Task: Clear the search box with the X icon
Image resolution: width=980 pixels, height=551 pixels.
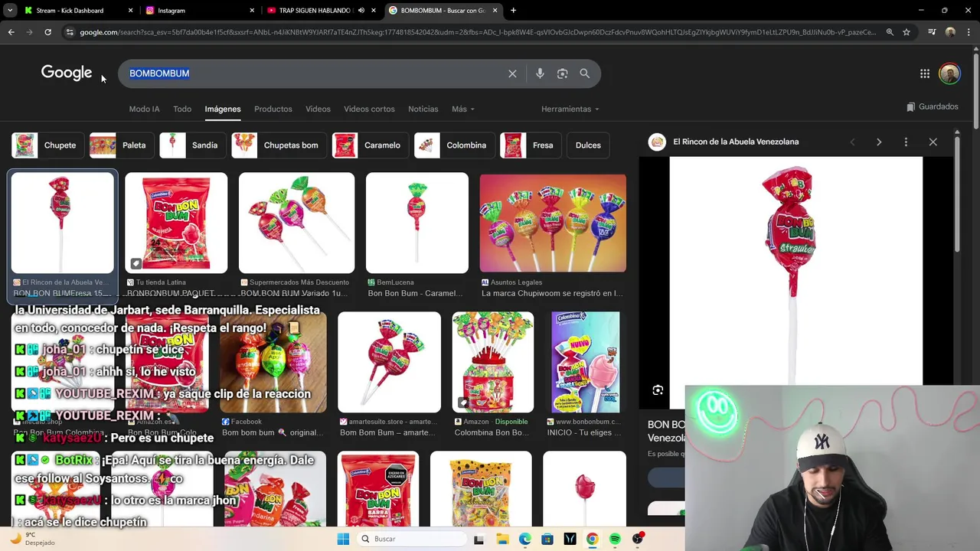Action: pos(512,73)
